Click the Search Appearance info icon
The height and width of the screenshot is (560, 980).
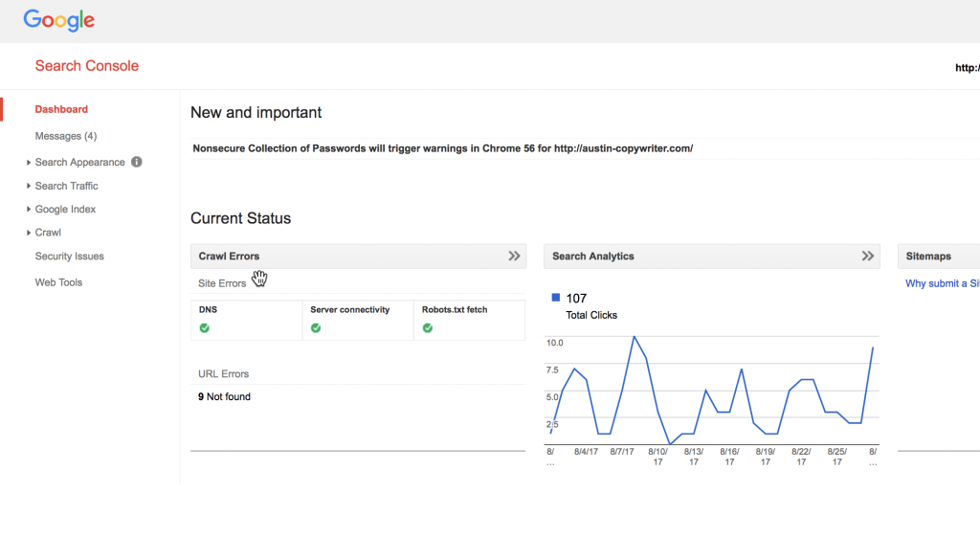point(136,162)
